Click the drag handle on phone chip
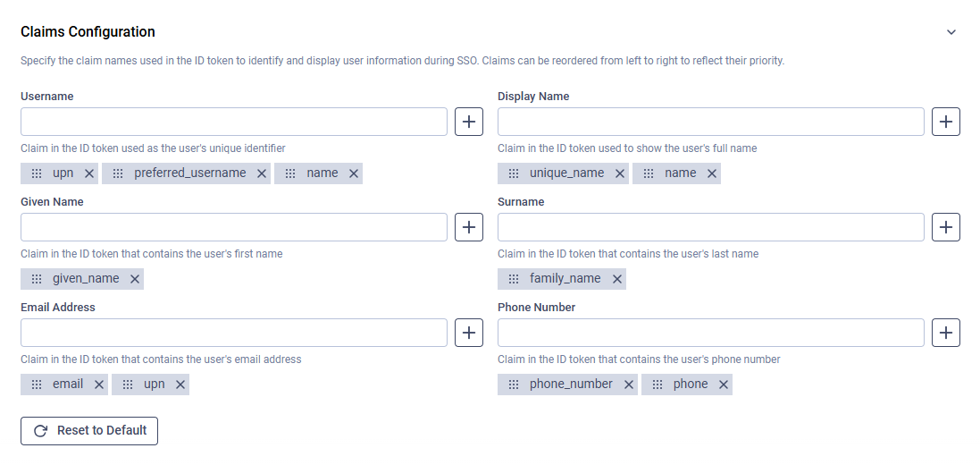Viewport: 980px width, 465px height. tap(658, 385)
